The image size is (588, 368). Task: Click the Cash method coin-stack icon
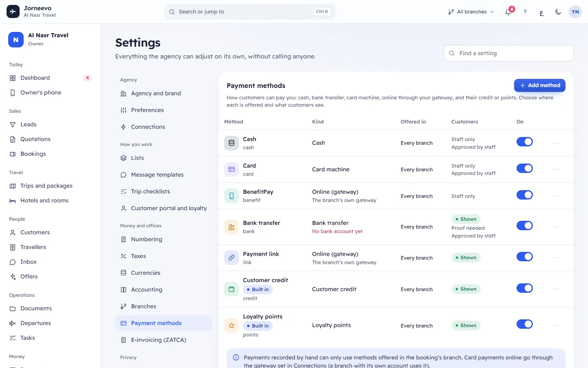(232, 143)
